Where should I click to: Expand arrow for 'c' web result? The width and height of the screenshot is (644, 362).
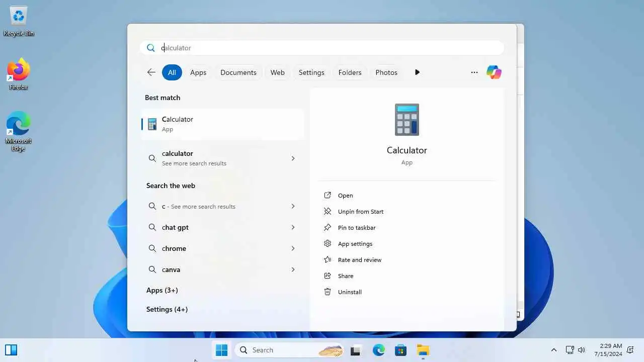point(293,206)
